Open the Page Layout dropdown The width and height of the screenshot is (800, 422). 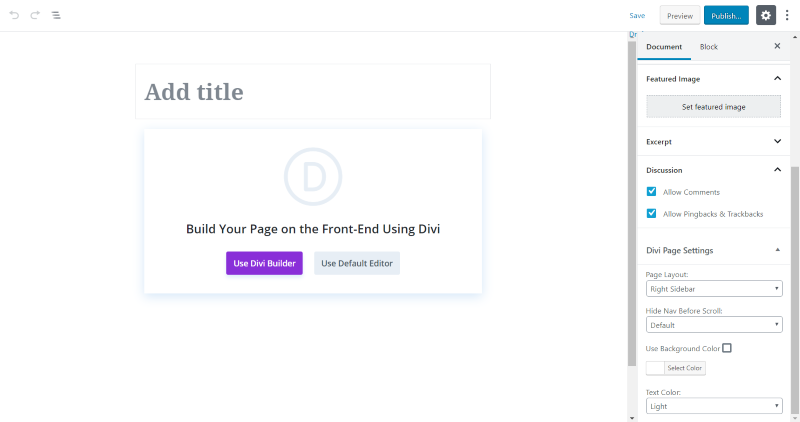pos(714,289)
